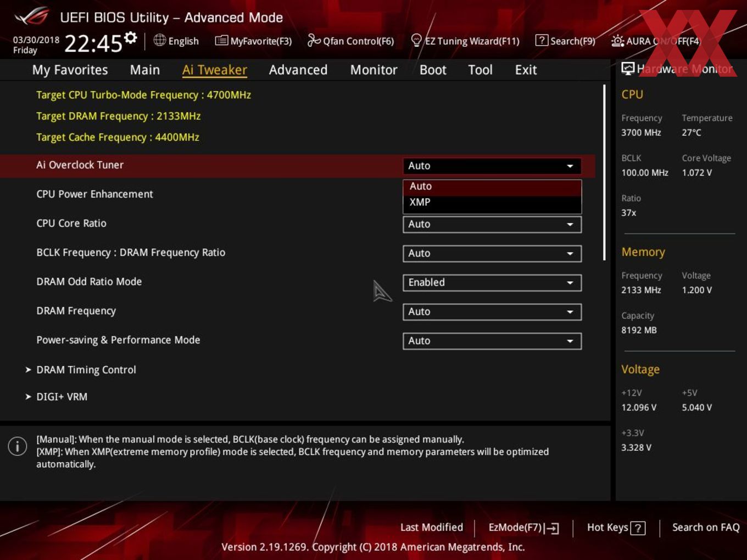This screenshot has height=560, width=747.
Task: Select Auto option in open list
Action: tap(492, 187)
